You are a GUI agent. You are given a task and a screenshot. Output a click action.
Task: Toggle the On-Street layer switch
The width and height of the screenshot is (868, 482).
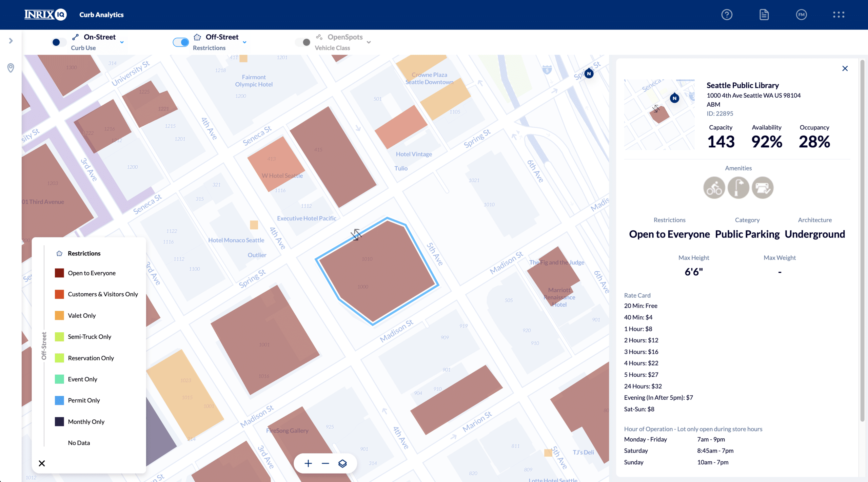point(58,42)
